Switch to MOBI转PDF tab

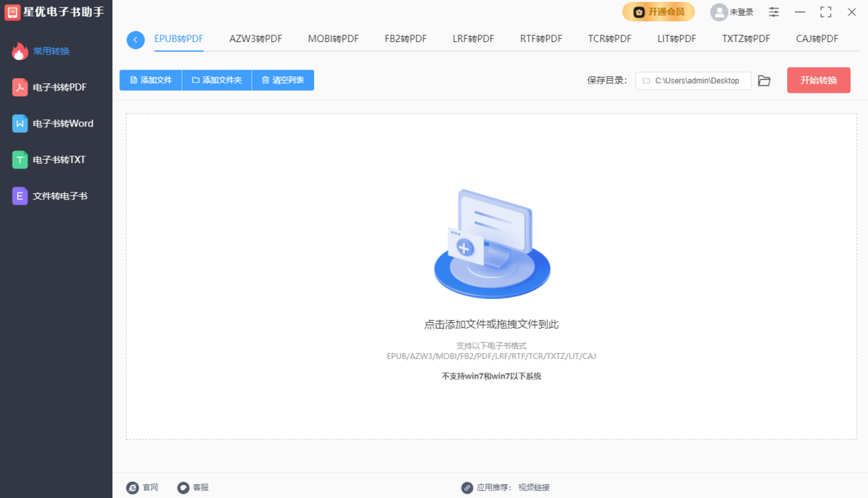(333, 39)
